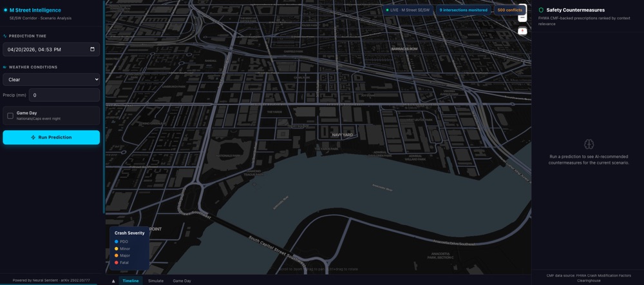
Task: Click the brain icon in countermeasures panel
Action: click(x=589, y=144)
